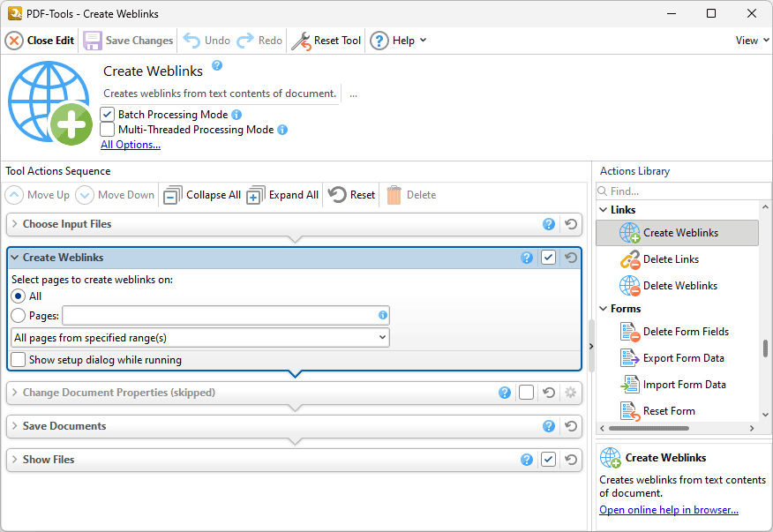Select Delete Form Fields action

(678, 332)
